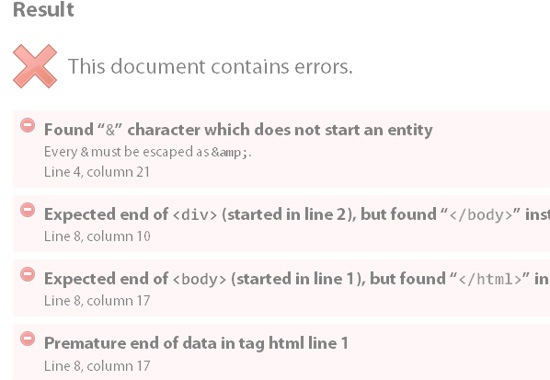Click the large red X error icon
550x380 pixels.
pyautogui.click(x=35, y=66)
